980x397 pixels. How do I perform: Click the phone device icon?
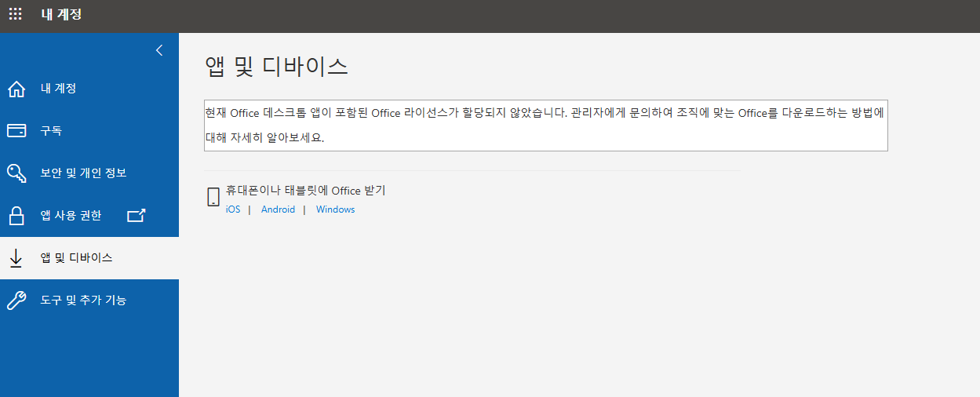tap(213, 197)
